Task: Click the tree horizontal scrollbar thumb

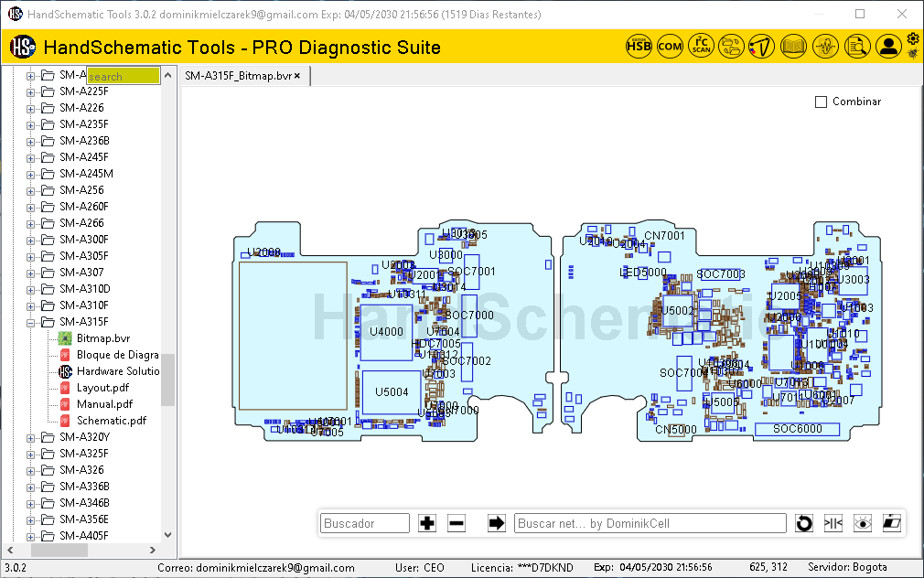Action: click(59, 550)
